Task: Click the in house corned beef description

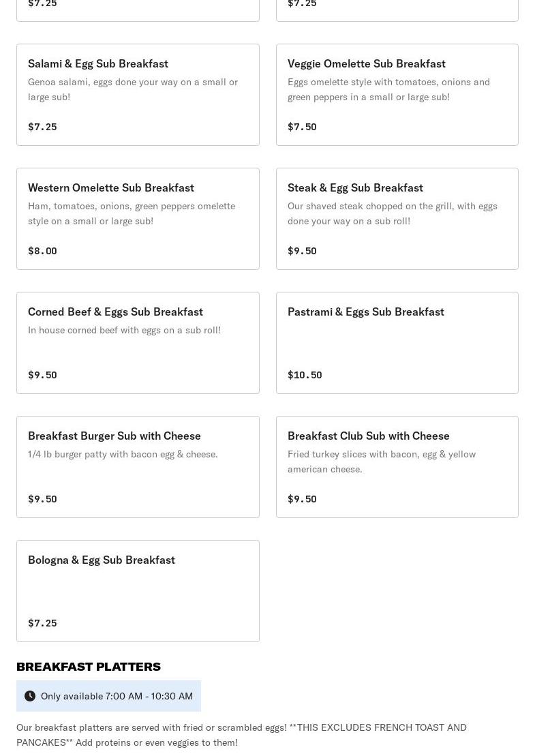Action: (124, 330)
